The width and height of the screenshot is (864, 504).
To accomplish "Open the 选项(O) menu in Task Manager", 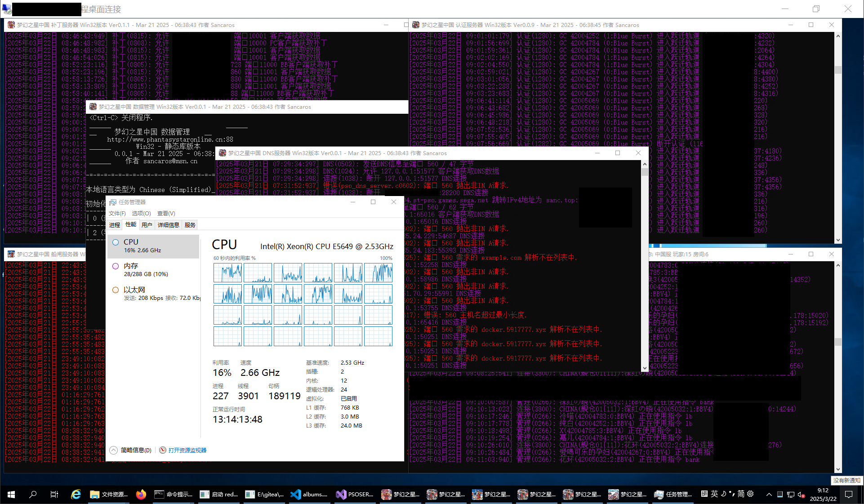I will pyautogui.click(x=141, y=213).
